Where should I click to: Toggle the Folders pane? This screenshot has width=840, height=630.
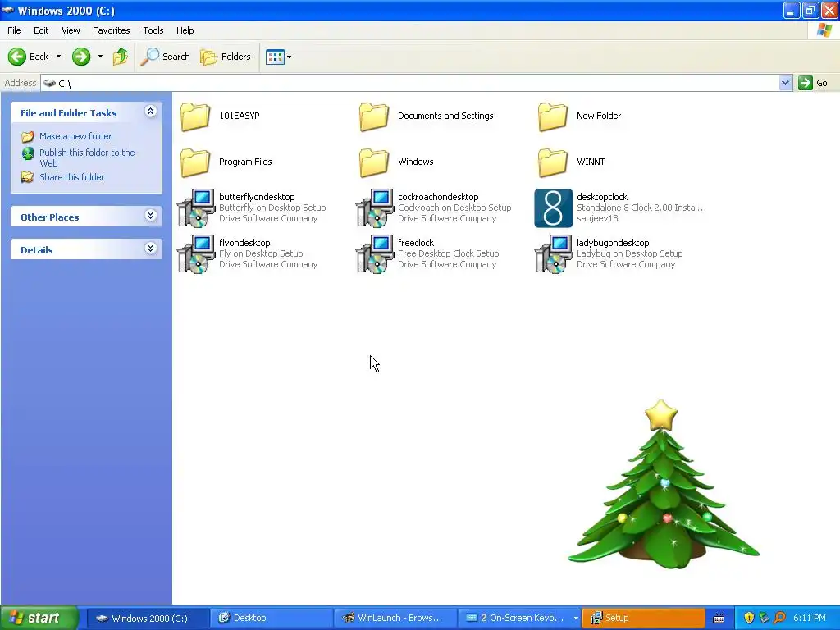click(x=225, y=57)
